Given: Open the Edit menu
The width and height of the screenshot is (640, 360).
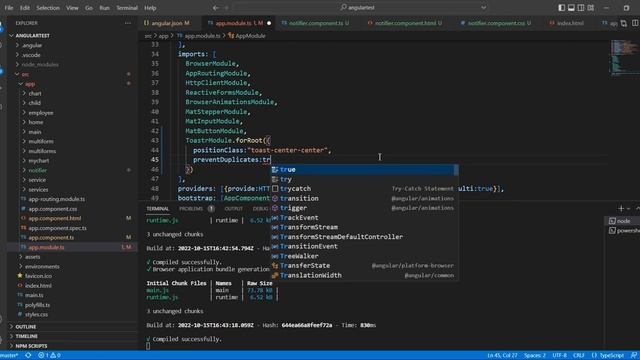Looking at the screenshot, I should pos(25,8).
